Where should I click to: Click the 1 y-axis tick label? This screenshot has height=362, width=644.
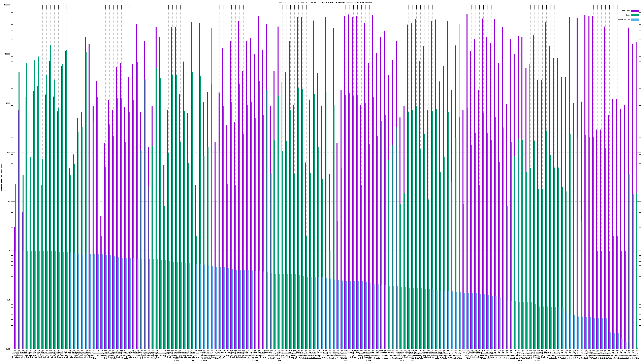[10, 251]
